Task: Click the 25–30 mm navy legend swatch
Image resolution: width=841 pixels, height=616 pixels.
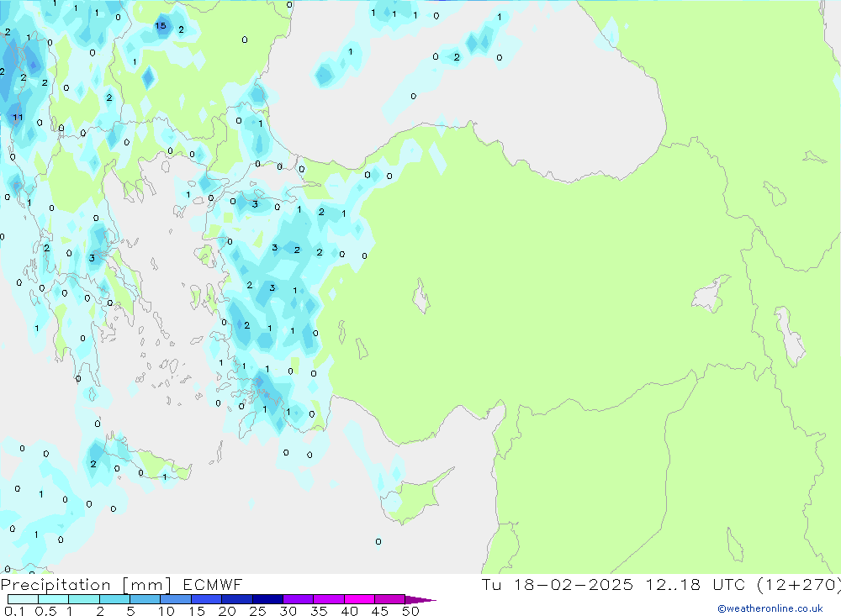Action: (267, 599)
